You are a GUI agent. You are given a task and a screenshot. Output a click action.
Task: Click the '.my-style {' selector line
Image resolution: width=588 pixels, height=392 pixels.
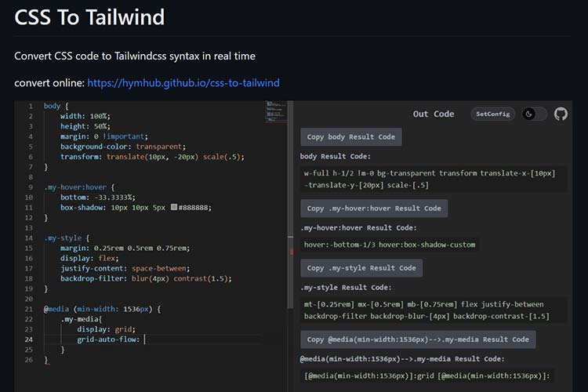tap(67, 238)
